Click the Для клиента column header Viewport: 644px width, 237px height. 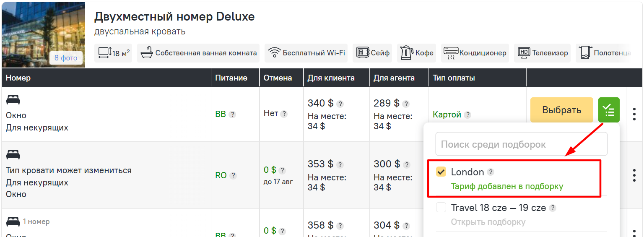click(331, 78)
